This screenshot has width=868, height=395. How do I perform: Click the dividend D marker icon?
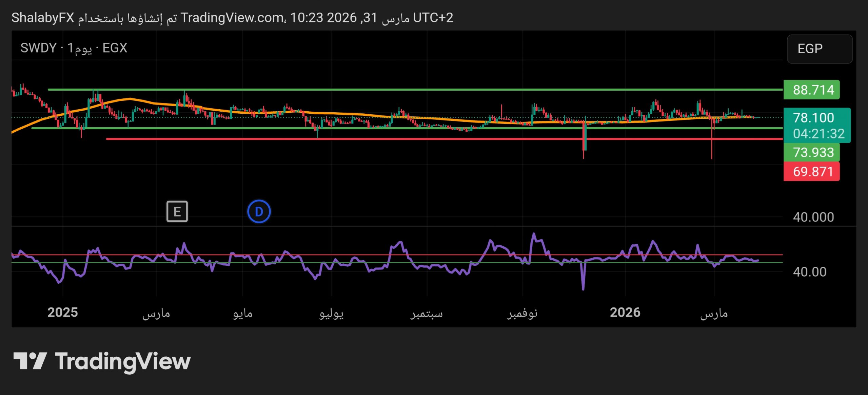tap(259, 211)
